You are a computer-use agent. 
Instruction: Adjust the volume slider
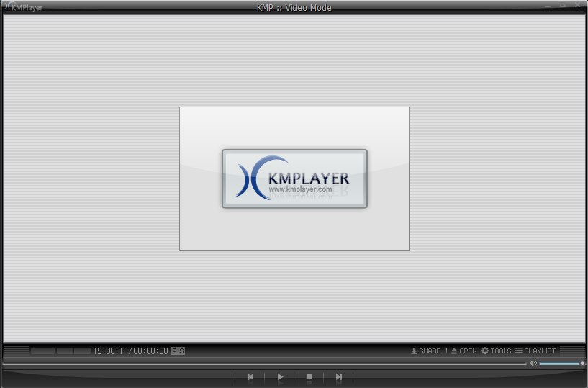coord(561,364)
